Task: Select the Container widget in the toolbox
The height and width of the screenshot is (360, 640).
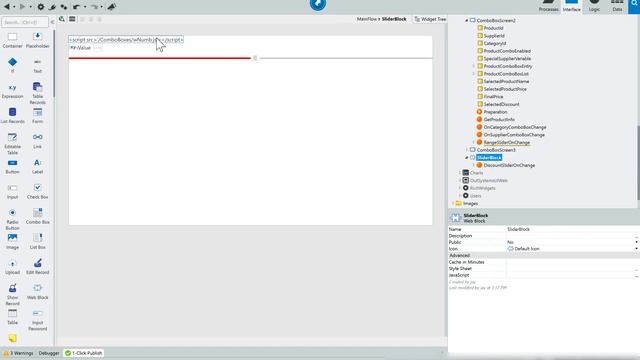Action: [12, 40]
